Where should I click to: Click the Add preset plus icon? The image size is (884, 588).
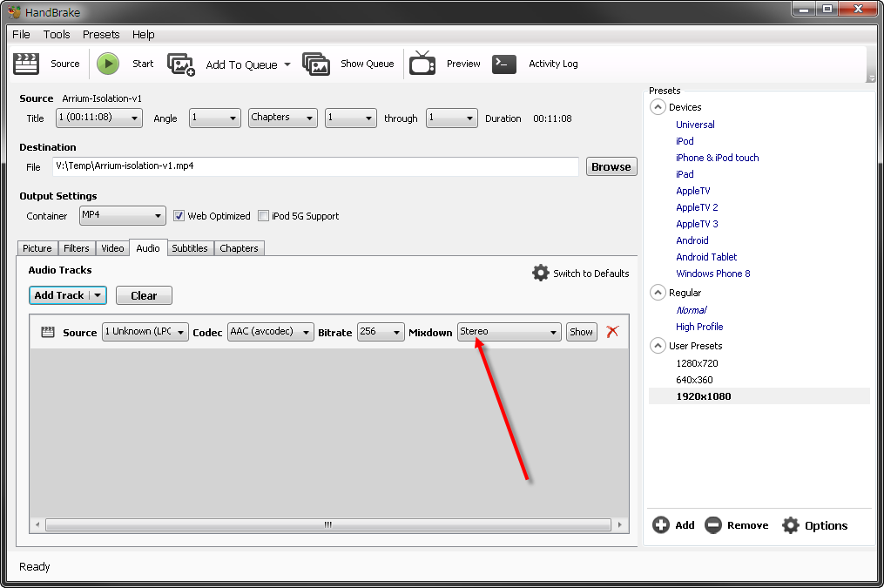[661, 525]
